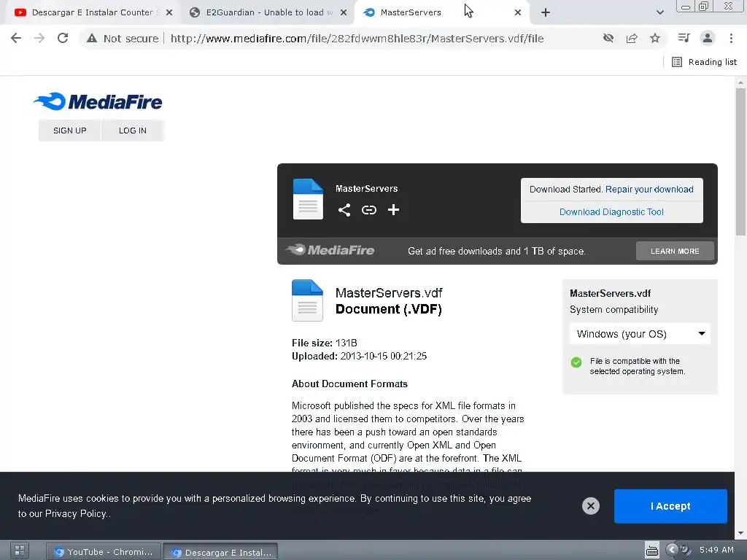Click the page vertical scrollbar thumb
This screenshot has width=747, height=560.
click(x=740, y=161)
